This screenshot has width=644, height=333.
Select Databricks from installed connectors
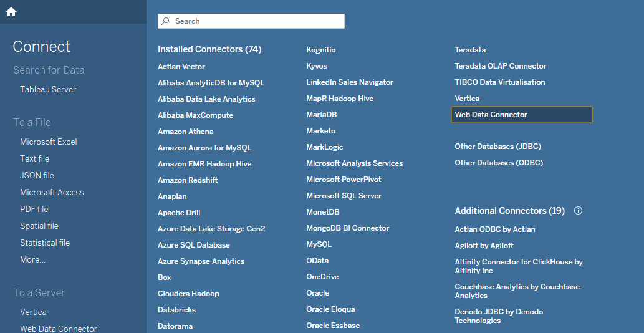[x=176, y=309]
